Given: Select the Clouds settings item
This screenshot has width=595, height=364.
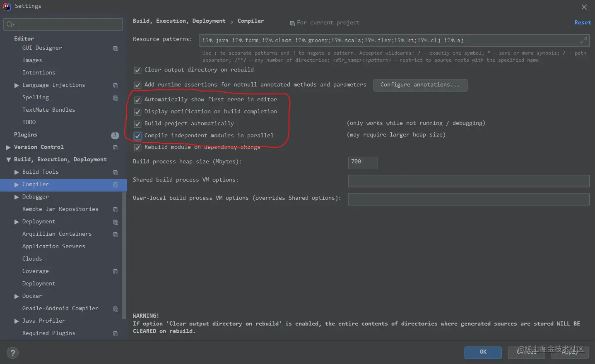Looking at the screenshot, I should pyautogui.click(x=32, y=259).
